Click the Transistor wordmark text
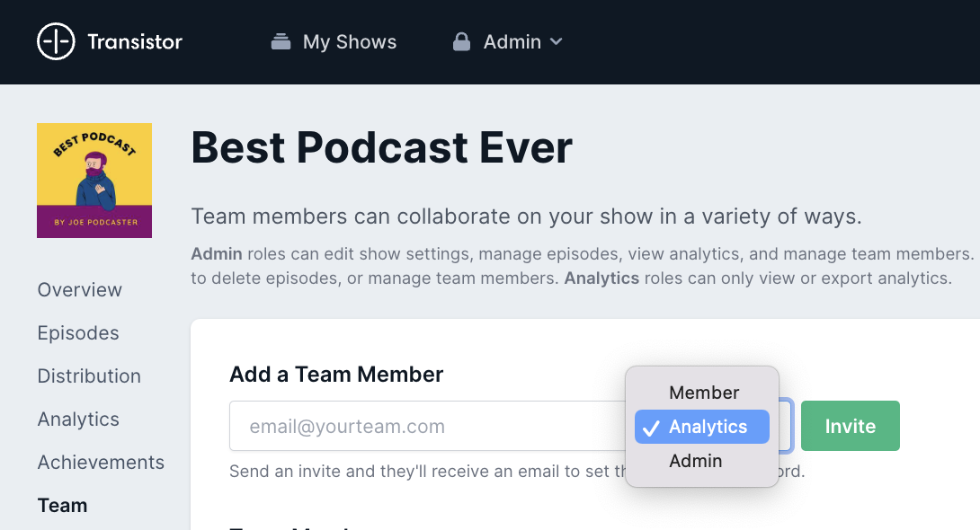Viewport: 980px width, 530px height. pyautogui.click(x=135, y=41)
